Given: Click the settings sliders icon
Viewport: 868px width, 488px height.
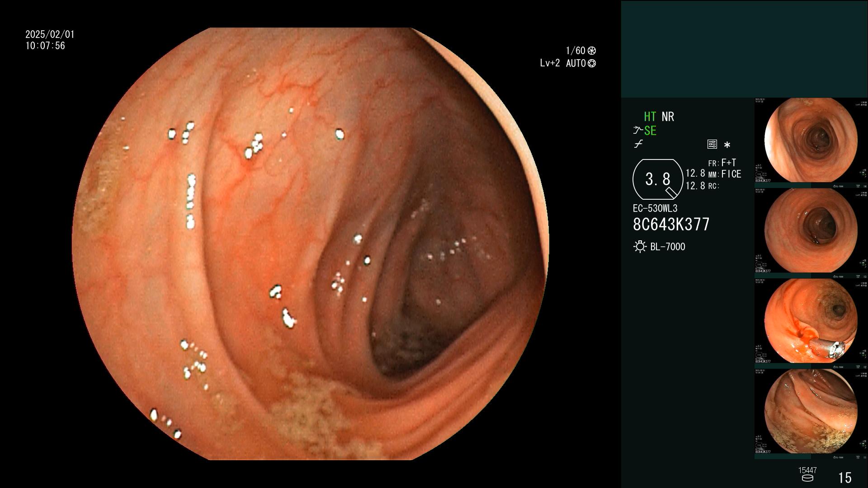Looking at the screenshot, I should [x=712, y=144].
